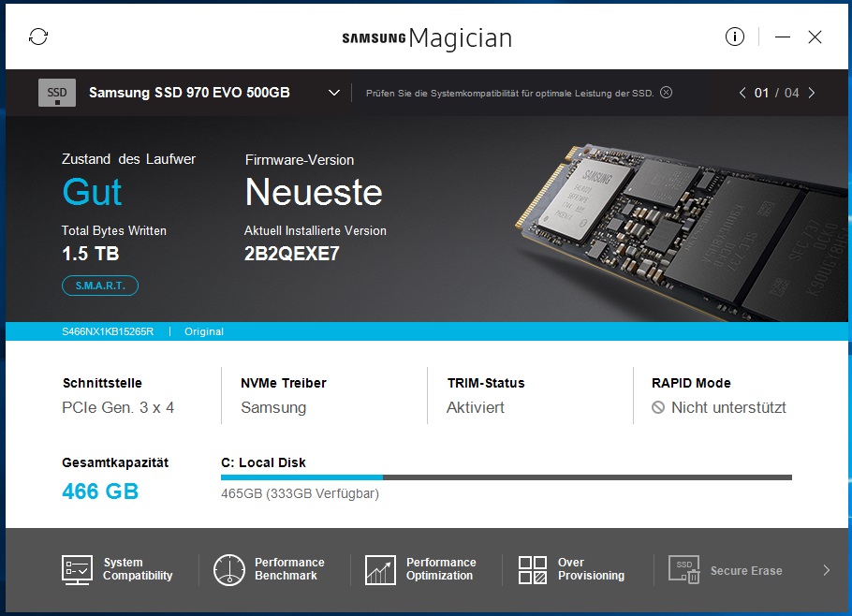Click the Total Bytes Written value 1.5 TB

[x=90, y=254]
